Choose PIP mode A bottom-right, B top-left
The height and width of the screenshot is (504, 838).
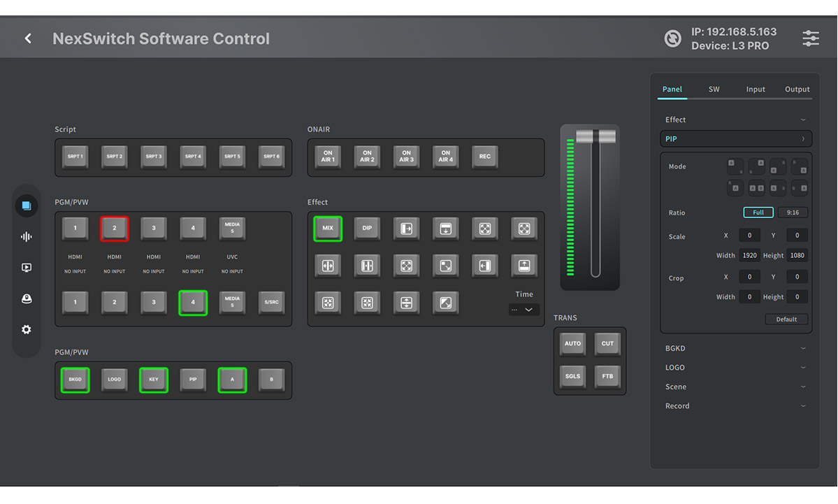[x=800, y=166]
